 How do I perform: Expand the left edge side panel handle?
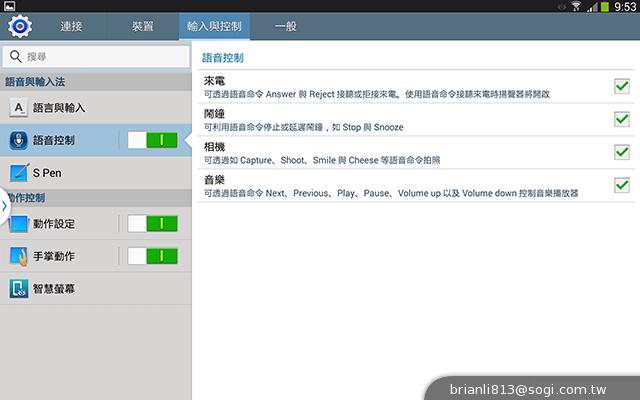[x=4, y=206]
